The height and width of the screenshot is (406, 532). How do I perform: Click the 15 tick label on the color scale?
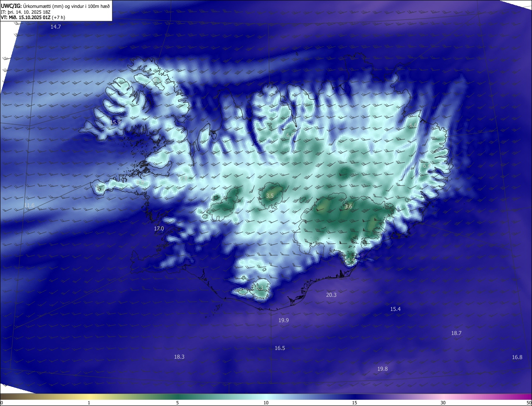(355, 403)
